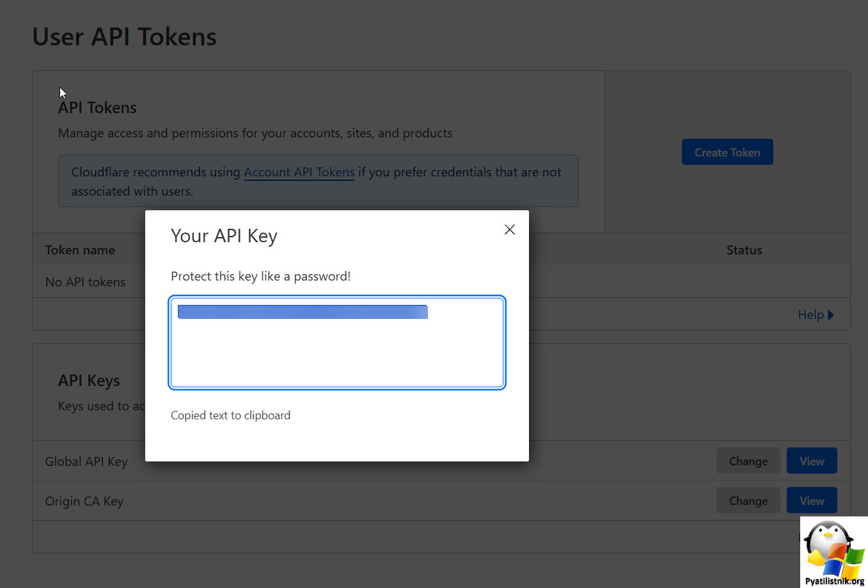Click the Help arrow icon
This screenshot has height=588, width=868.
[830, 315]
